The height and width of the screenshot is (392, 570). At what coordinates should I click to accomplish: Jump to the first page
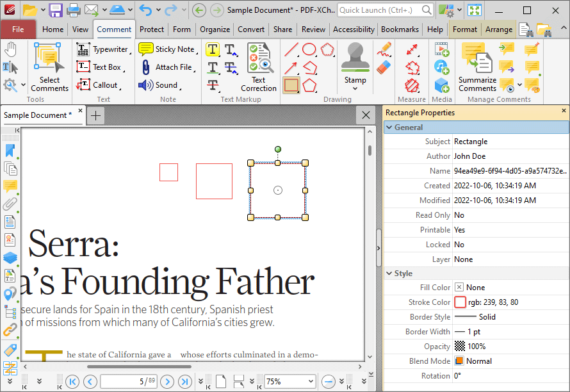[x=72, y=381]
